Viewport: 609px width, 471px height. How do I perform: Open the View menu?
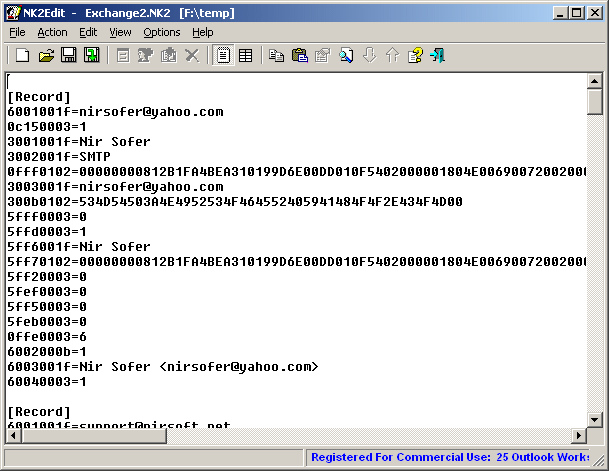click(x=120, y=32)
